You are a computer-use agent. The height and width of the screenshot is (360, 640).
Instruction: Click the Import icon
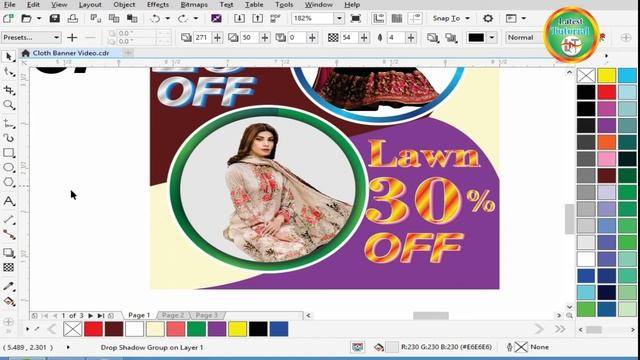tap(240, 18)
